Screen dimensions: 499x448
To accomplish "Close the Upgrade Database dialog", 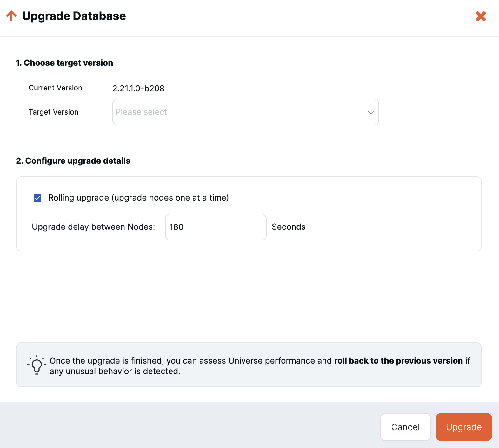I will pyautogui.click(x=481, y=16).
